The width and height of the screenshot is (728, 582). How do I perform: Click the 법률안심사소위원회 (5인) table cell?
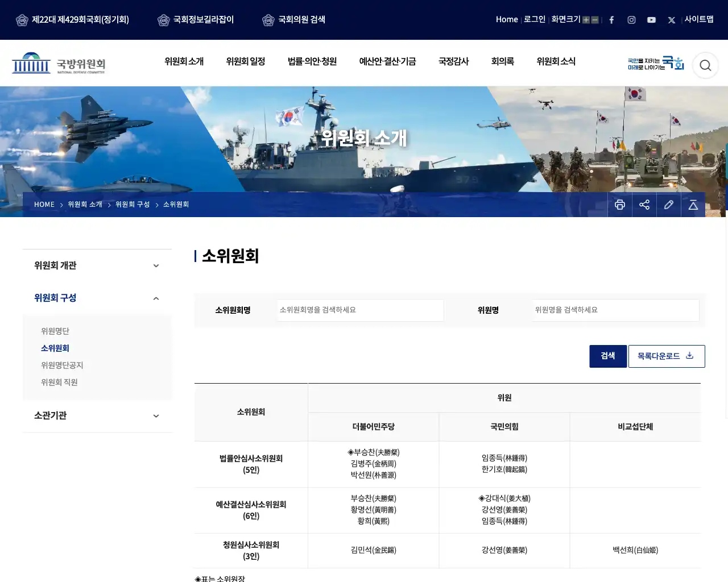click(x=251, y=464)
